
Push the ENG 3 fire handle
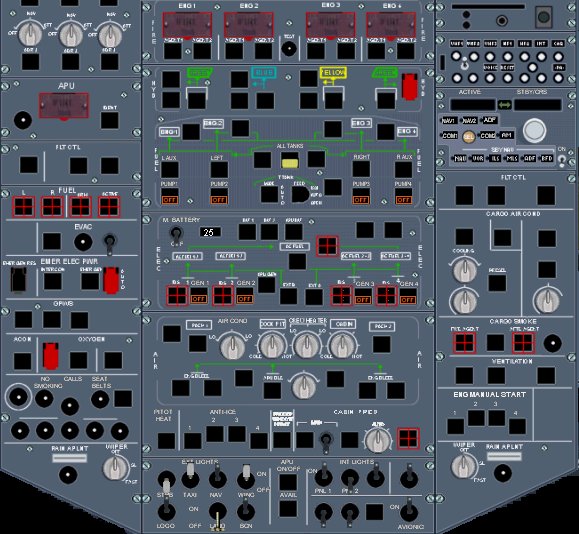point(331,25)
